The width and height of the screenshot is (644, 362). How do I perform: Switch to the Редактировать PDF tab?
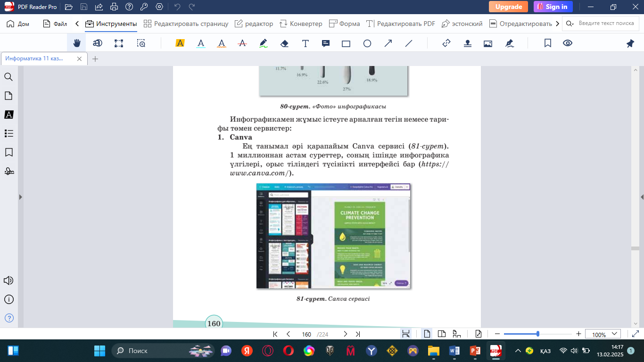401,24
